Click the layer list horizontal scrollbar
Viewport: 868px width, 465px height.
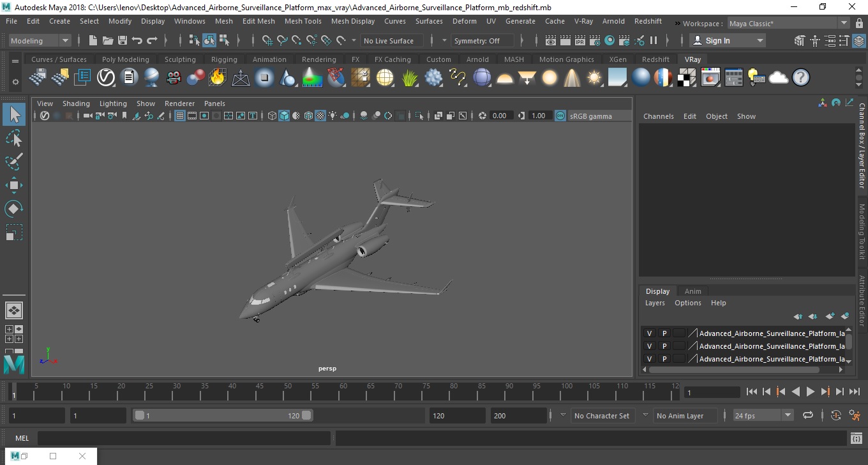tap(734, 369)
